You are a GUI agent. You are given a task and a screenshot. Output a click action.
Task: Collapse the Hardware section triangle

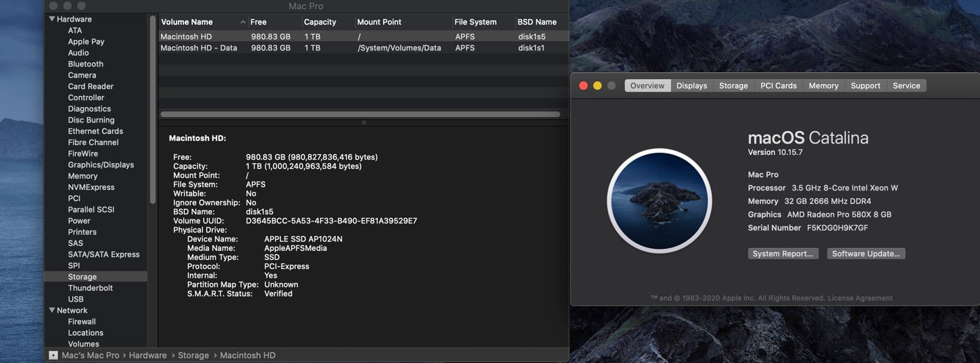(x=52, y=19)
